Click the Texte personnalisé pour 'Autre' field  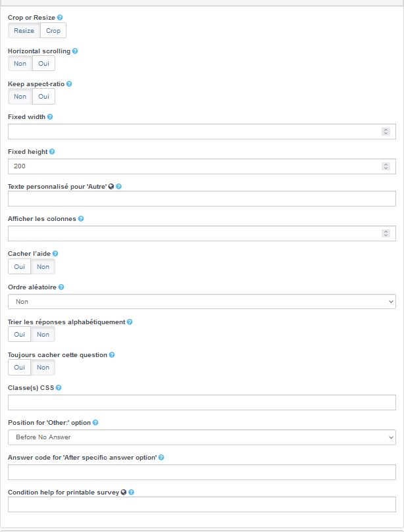pyautogui.click(x=201, y=199)
